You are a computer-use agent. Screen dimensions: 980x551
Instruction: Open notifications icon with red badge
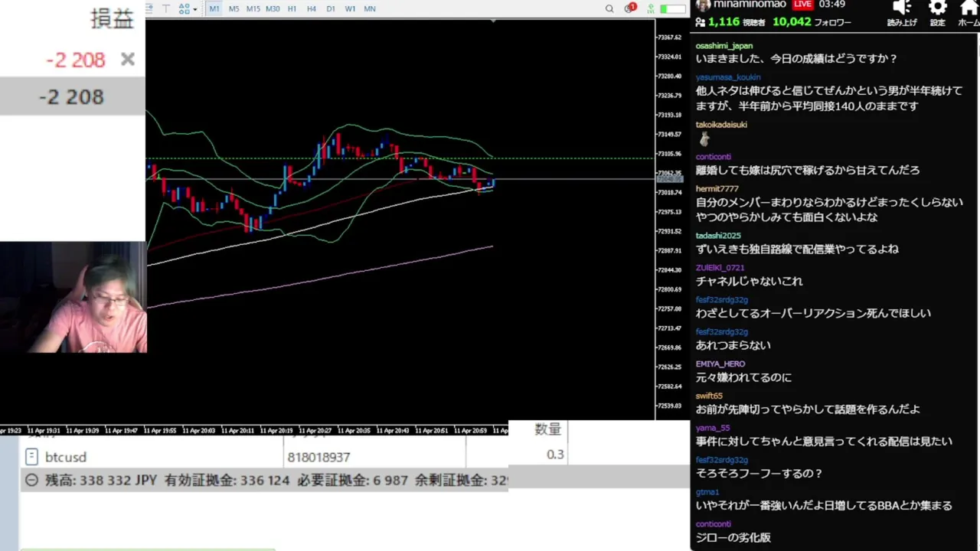pos(630,8)
